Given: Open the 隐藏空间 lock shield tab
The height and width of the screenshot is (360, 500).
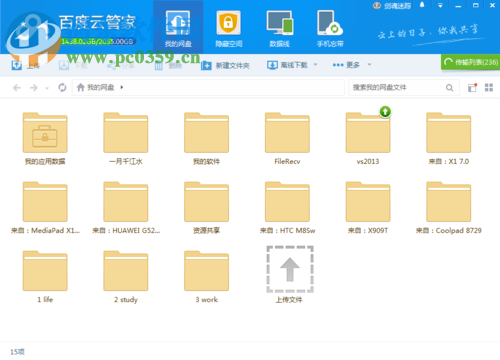Looking at the screenshot, I should point(228,28).
